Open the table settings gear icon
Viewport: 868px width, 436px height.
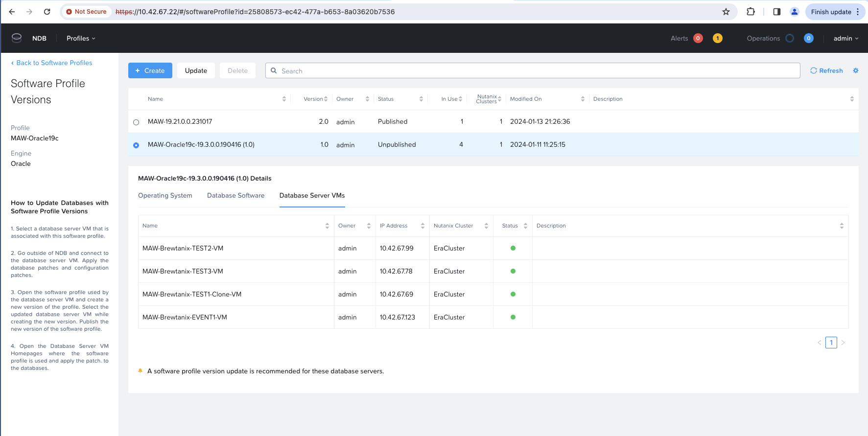(856, 70)
